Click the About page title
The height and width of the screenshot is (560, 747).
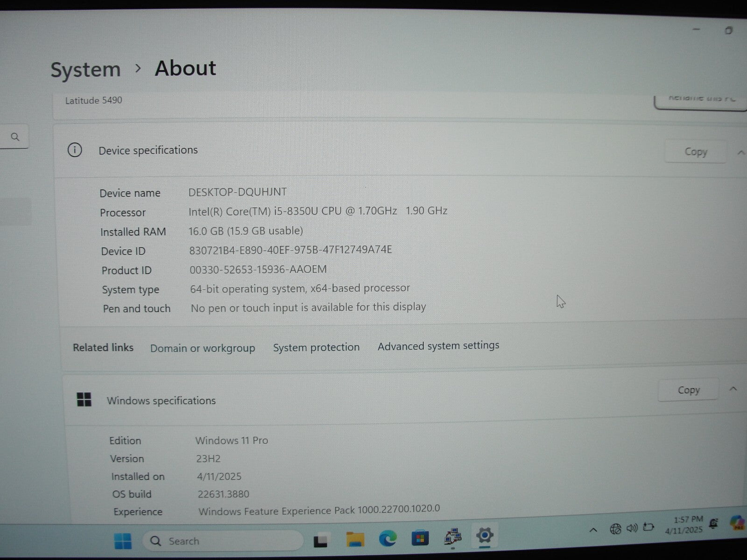pos(185,68)
